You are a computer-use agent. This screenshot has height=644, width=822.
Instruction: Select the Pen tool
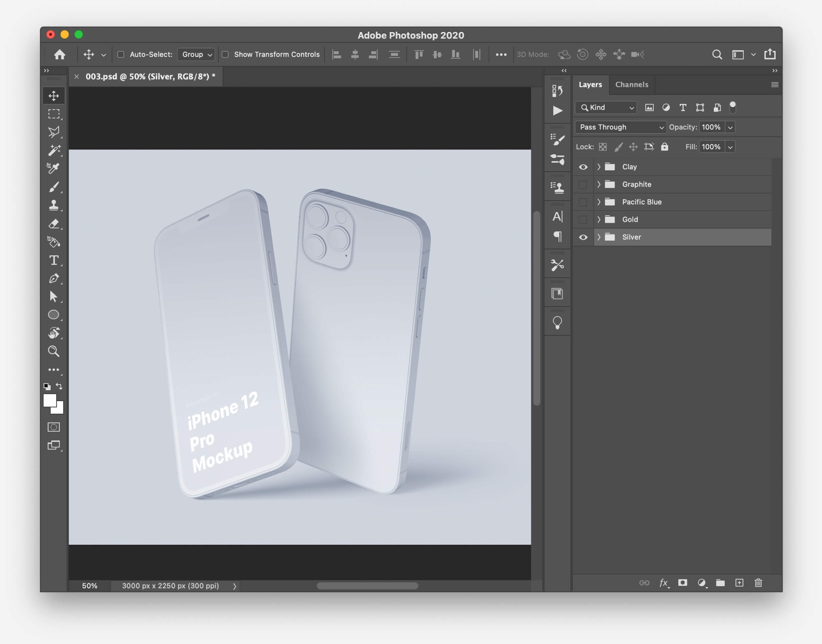click(x=54, y=278)
